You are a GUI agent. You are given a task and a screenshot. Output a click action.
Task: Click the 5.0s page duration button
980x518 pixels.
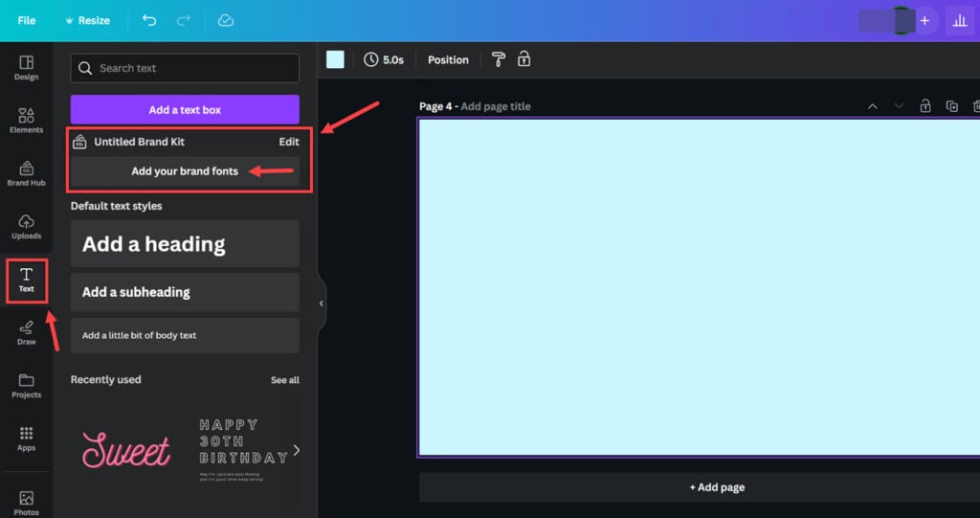(384, 60)
